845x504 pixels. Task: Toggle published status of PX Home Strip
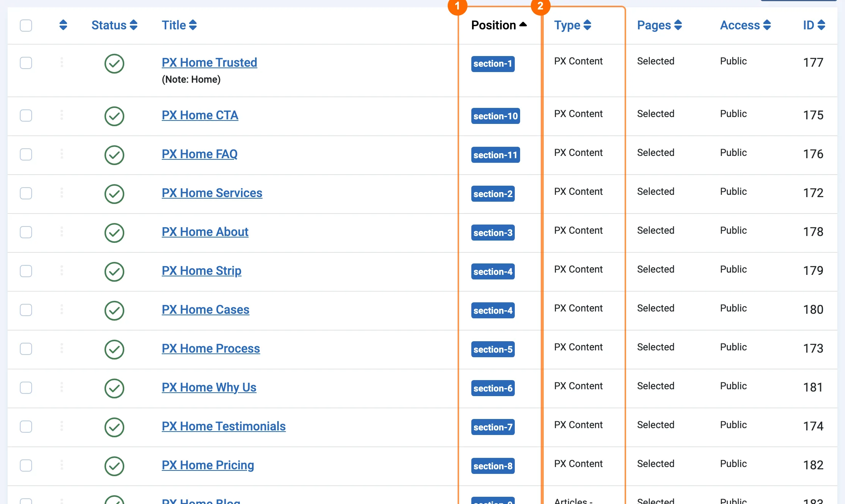tap(114, 272)
